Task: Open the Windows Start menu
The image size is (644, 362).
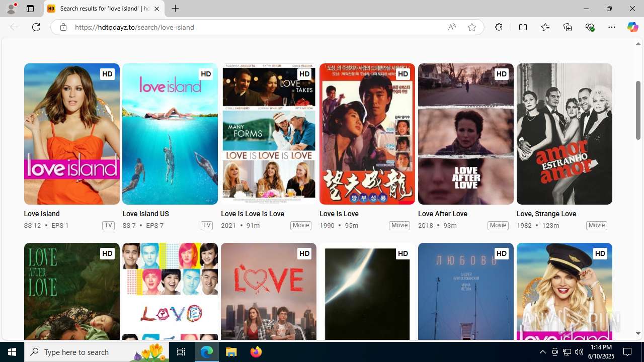Action: point(12,352)
